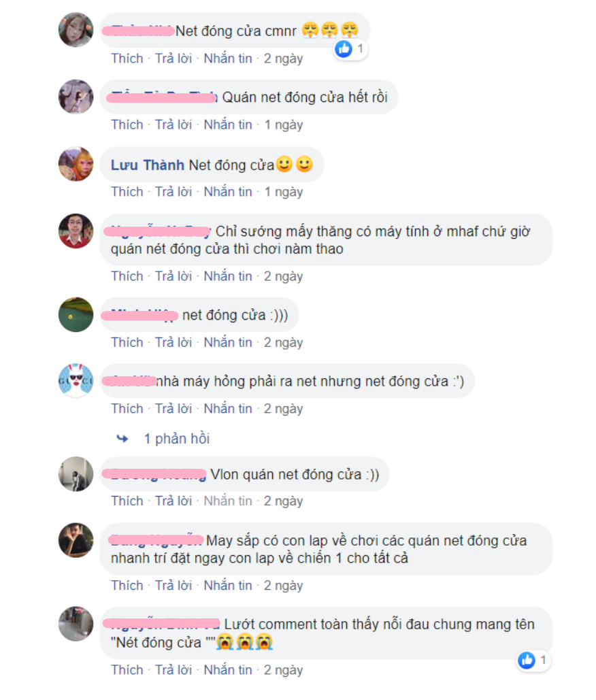Click '2 ngày' timestamp on the last comment
This screenshot has width=596, height=700.
(x=283, y=670)
